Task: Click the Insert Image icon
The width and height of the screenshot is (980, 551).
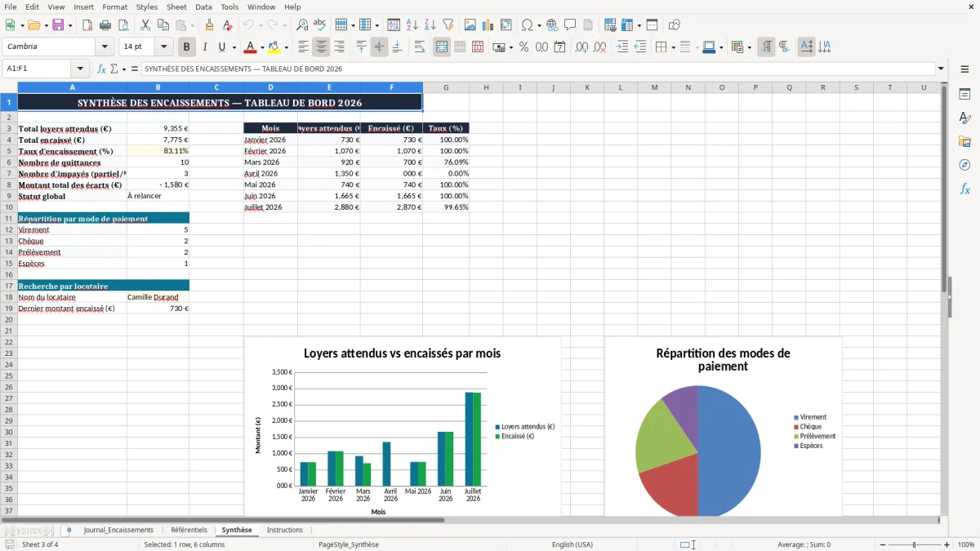Action: 470,25
